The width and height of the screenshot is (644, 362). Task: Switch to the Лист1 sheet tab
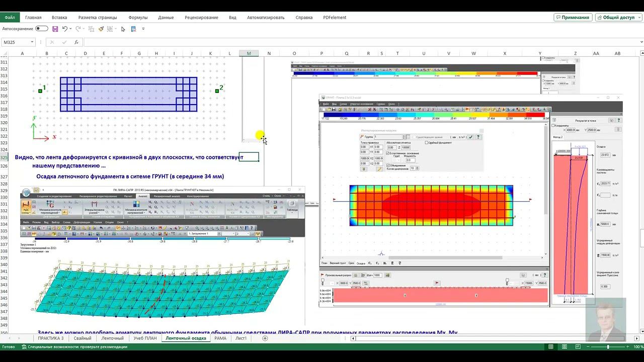(x=241, y=338)
